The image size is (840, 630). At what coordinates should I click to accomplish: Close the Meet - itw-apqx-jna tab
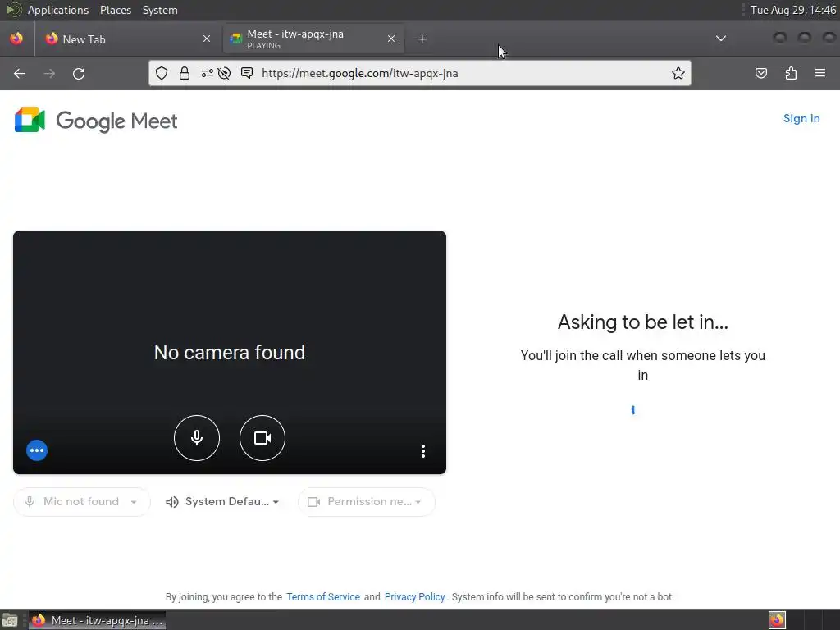pos(391,39)
